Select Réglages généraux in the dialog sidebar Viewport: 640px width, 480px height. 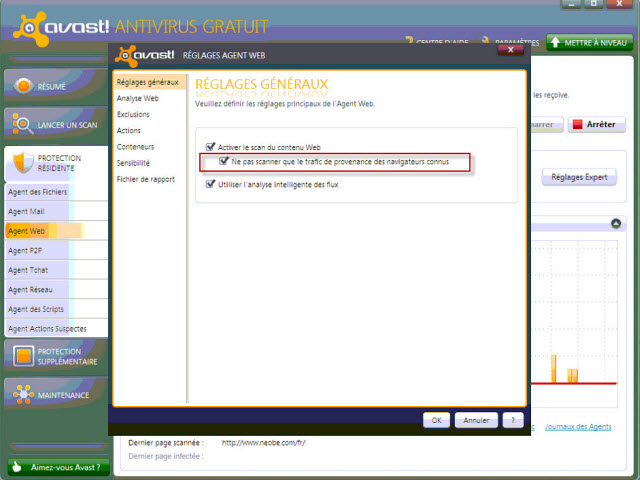[149, 82]
